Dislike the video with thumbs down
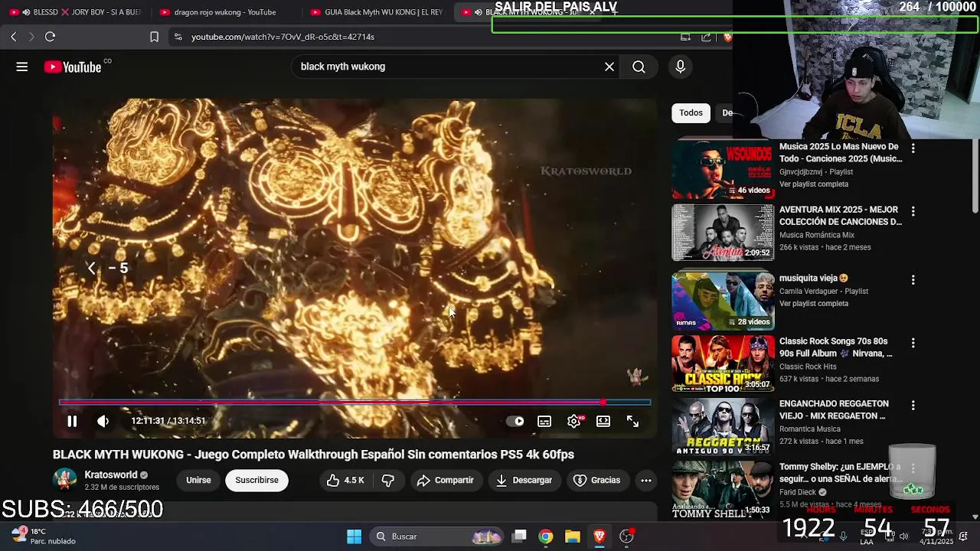Screen dimensions: 980x551 pos(388,480)
